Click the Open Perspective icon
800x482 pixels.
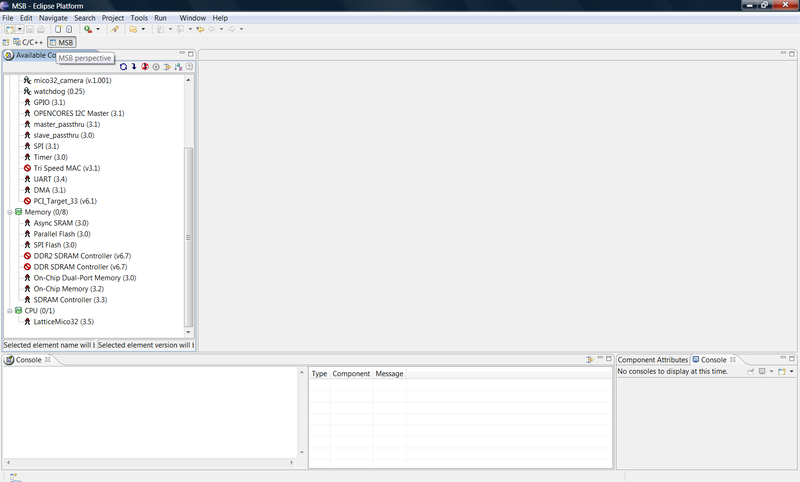coord(6,42)
